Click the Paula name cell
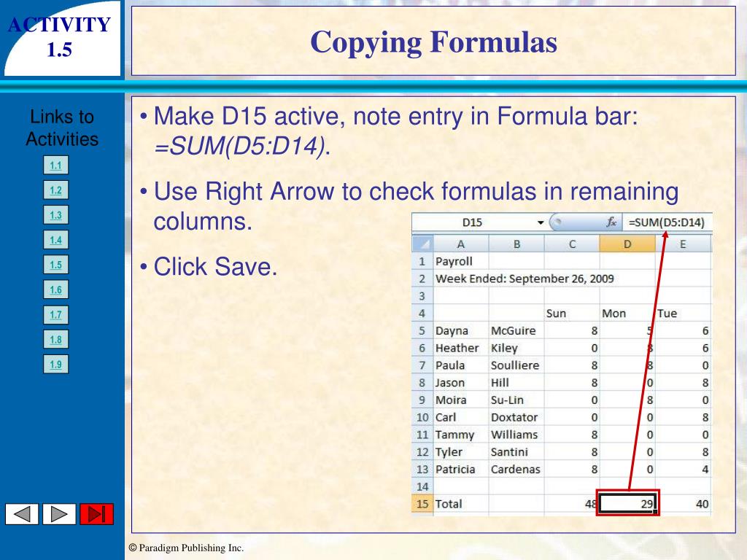747x560 pixels. point(461,365)
